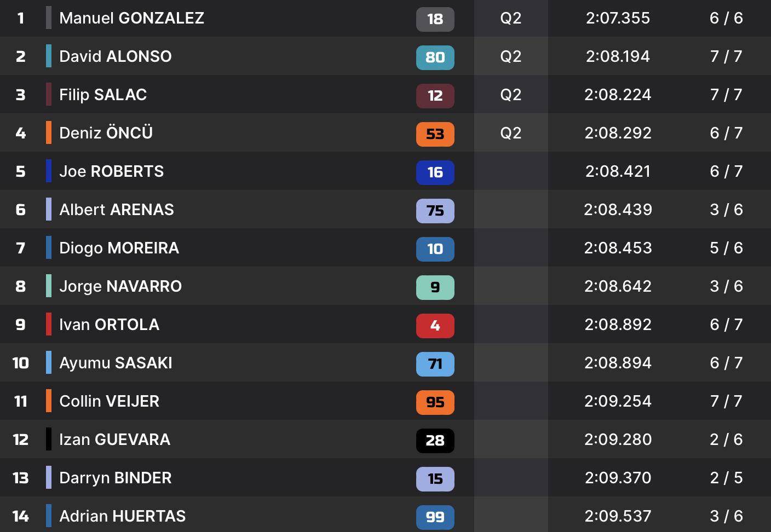Open Filip SALAC rider name link

pos(103,95)
